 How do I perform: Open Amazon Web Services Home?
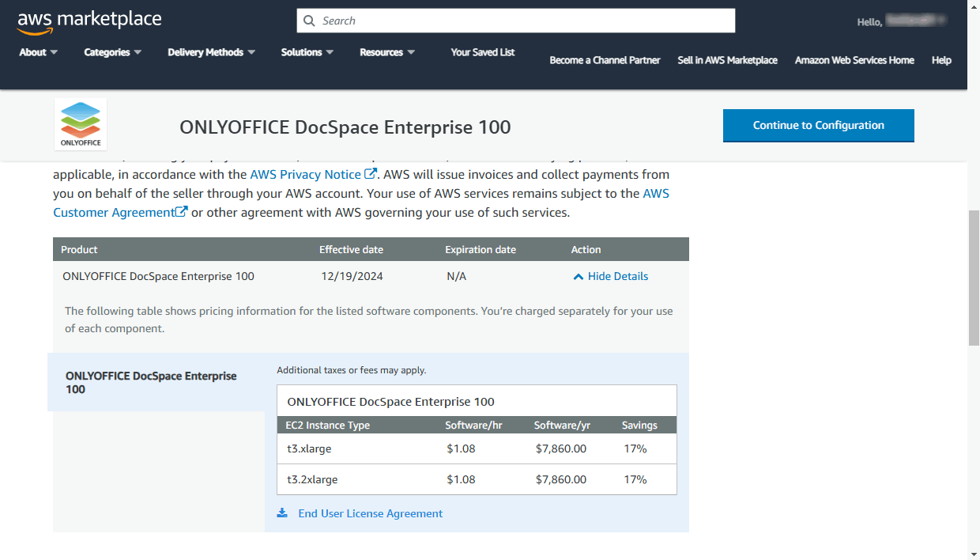[x=854, y=60]
